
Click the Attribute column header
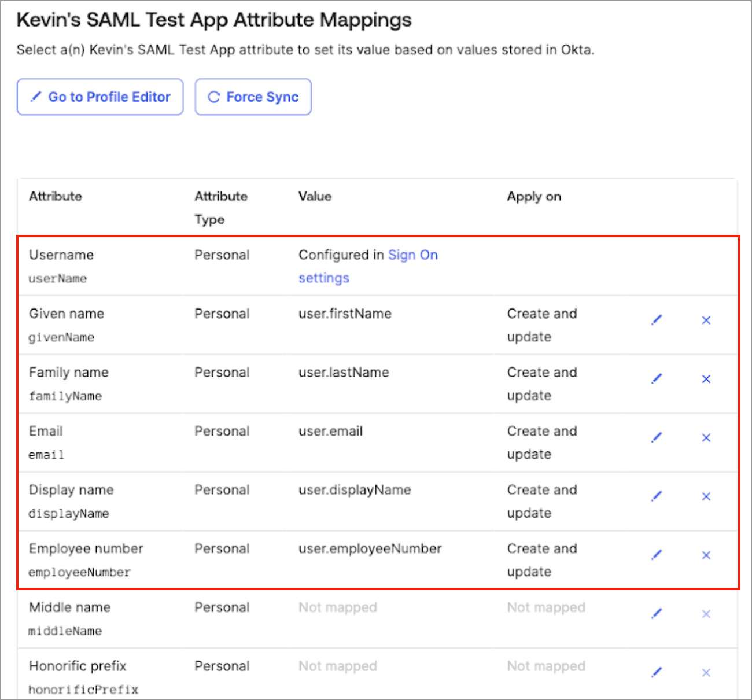point(56,196)
